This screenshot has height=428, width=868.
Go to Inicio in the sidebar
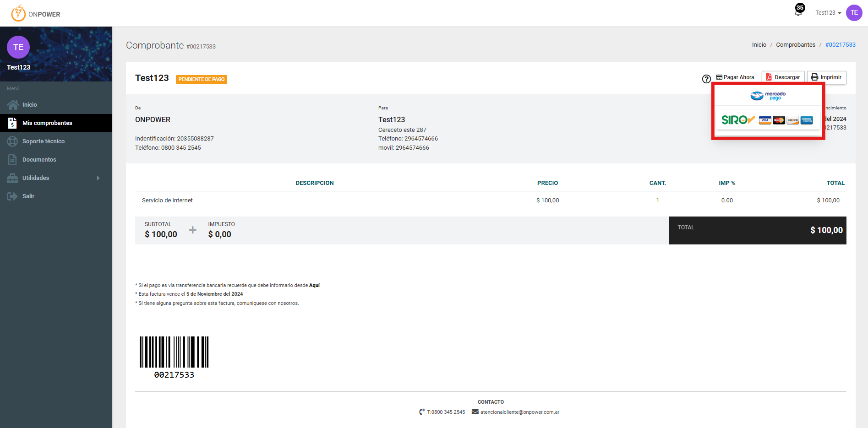tap(30, 105)
